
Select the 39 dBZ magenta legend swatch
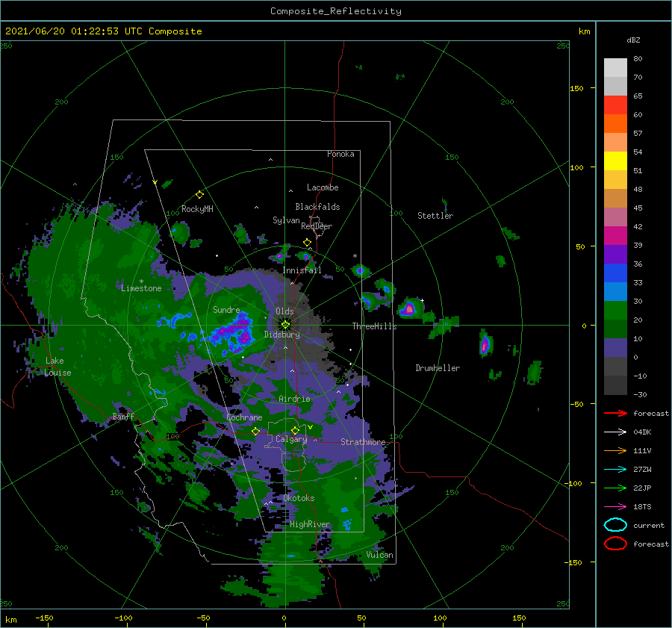(615, 235)
